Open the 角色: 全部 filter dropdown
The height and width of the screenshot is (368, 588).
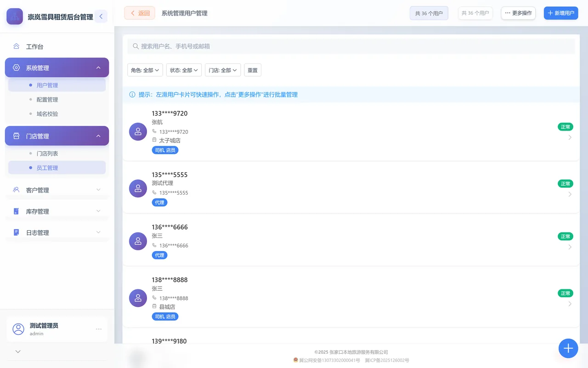[145, 70]
